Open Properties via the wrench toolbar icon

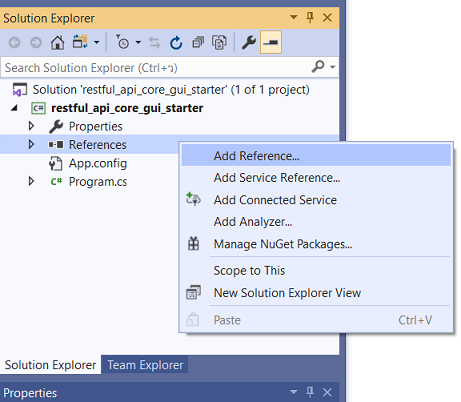249,42
